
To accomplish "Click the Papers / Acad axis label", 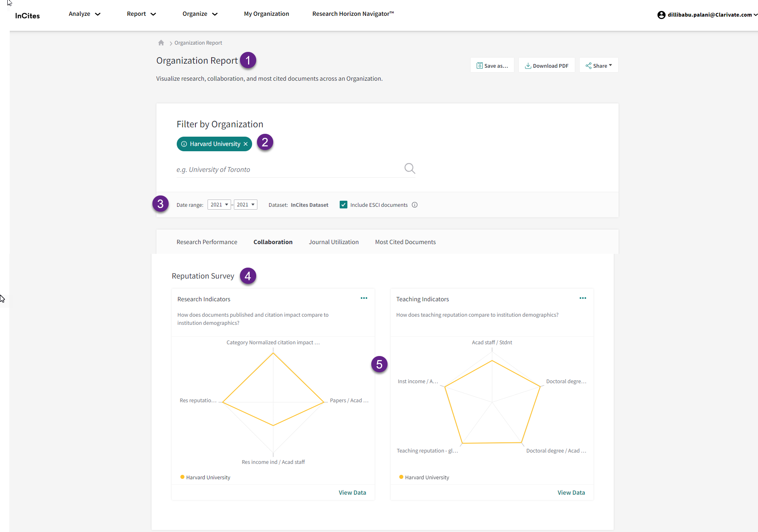I will coord(349,401).
